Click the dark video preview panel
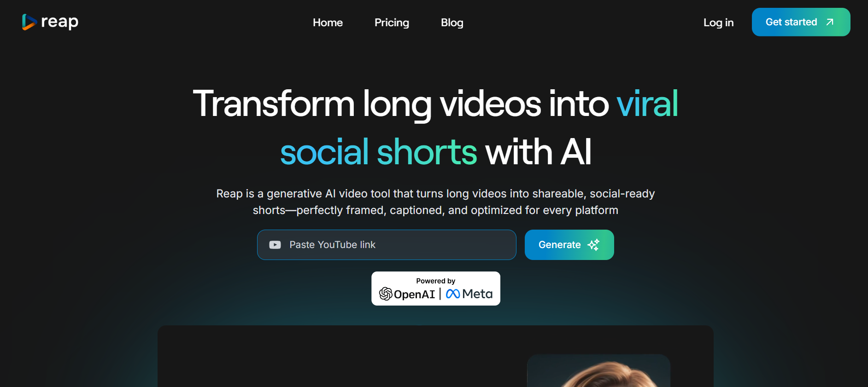Screen dimensions: 868x387 tap(435, 356)
